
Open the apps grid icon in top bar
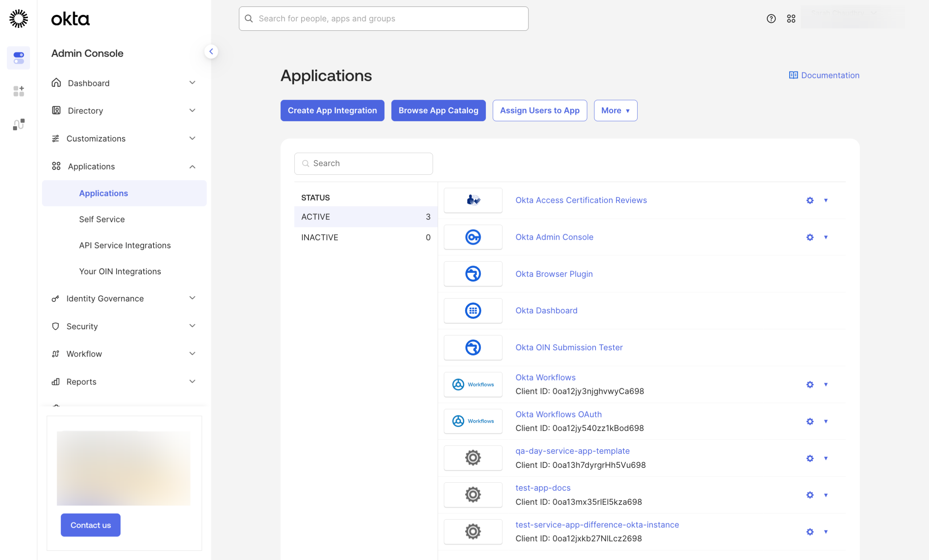coord(791,18)
